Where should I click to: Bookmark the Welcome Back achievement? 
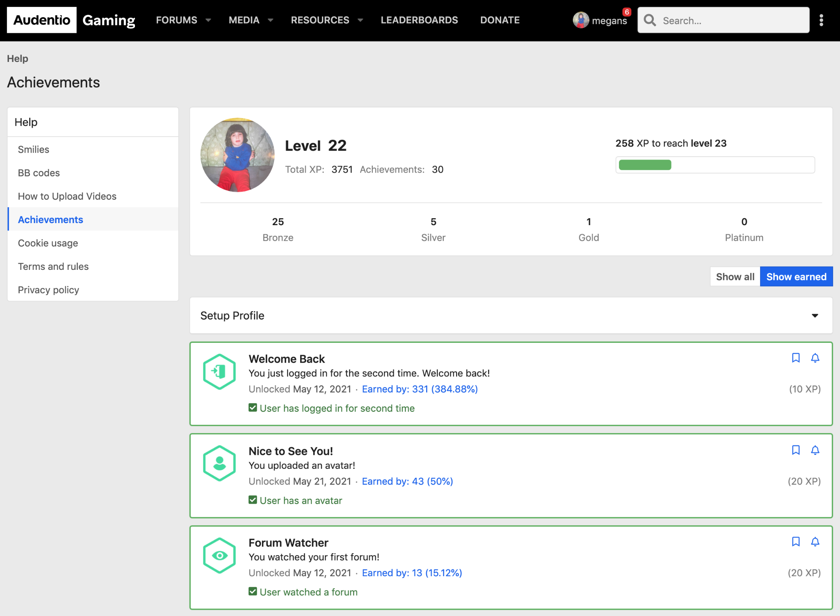pyautogui.click(x=796, y=358)
